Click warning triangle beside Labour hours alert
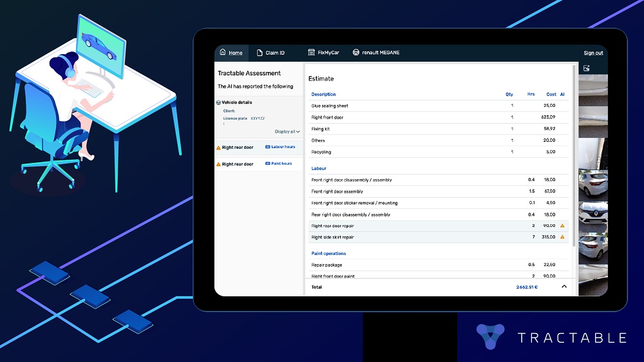The height and width of the screenshot is (362, 644). point(218,148)
